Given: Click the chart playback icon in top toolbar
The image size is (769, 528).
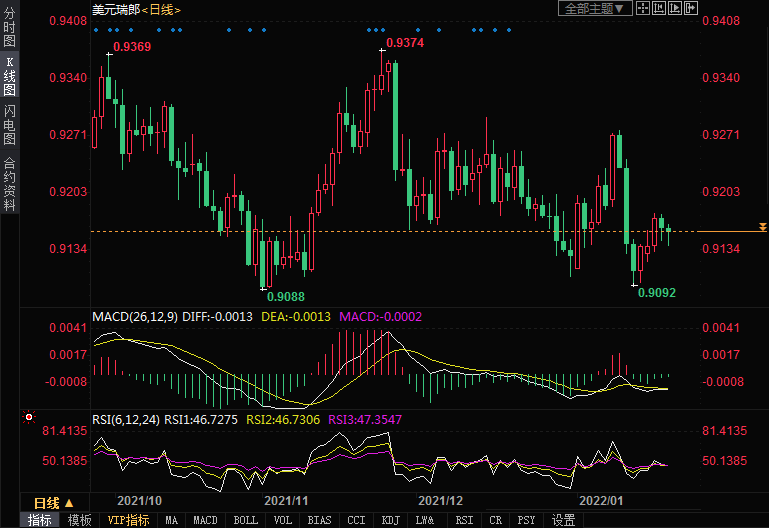Looking at the screenshot, I should pos(675,8).
